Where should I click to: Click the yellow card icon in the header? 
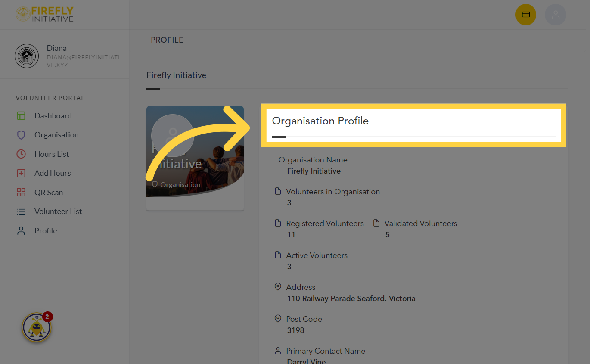point(526,14)
